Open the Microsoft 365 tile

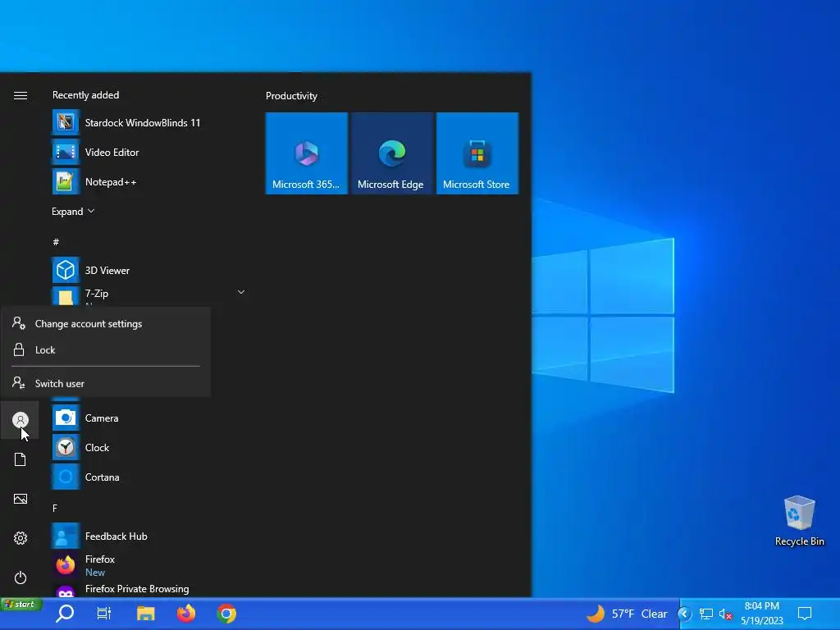(x=307, y=153)
